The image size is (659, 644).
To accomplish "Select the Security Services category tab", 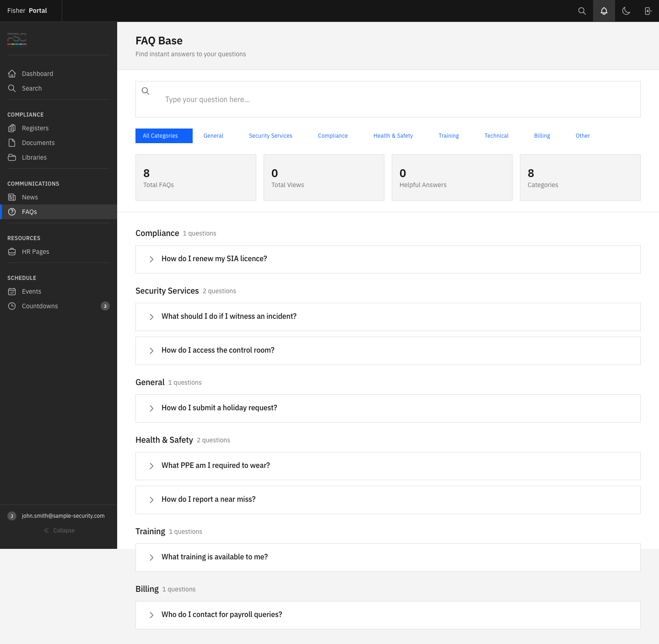I will [x=270, y=136].
